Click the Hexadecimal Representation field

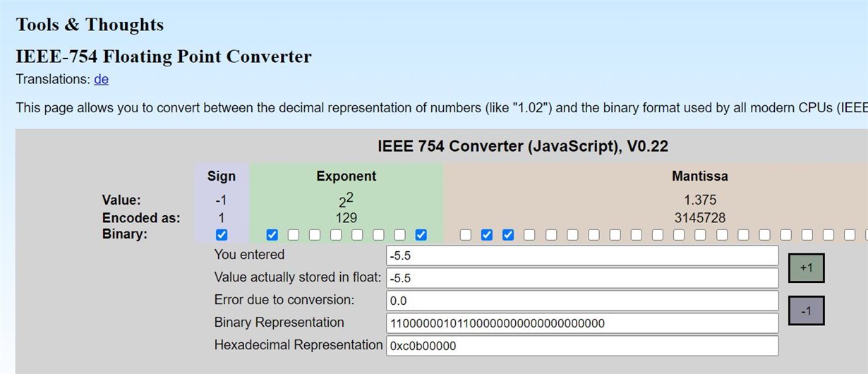pos(582,346)
